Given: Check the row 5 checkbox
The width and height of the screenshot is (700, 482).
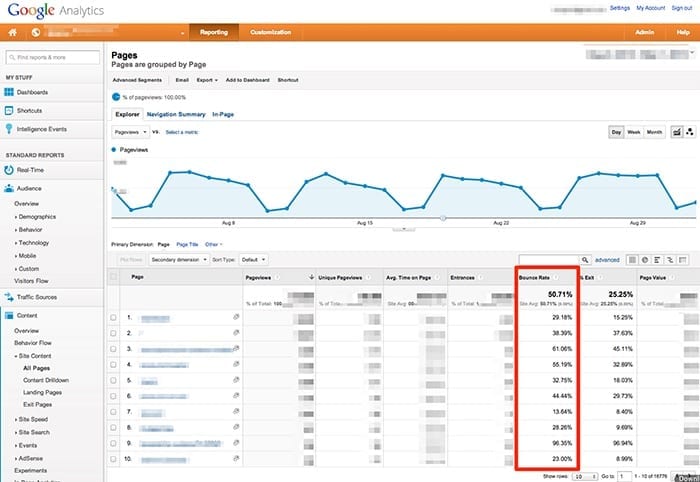Looking at the screenshot, I should (x=113, y=380).
